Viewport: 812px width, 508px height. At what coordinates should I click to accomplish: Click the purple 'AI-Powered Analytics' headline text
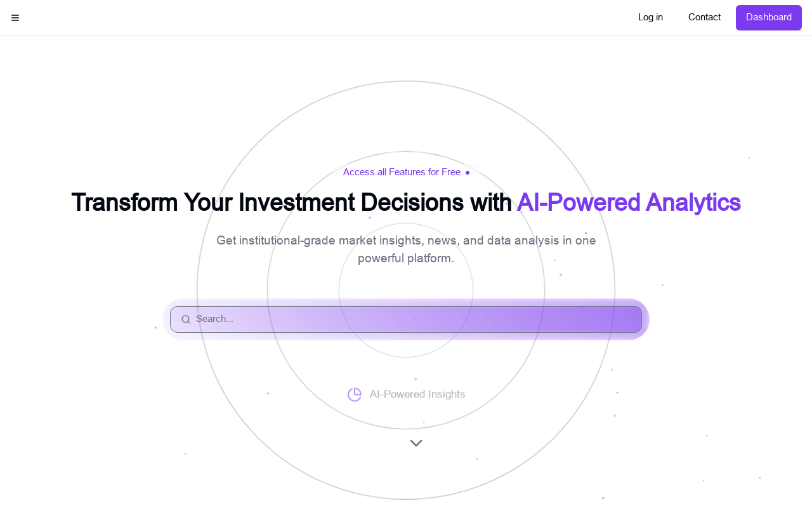click(x=628, y=203)
